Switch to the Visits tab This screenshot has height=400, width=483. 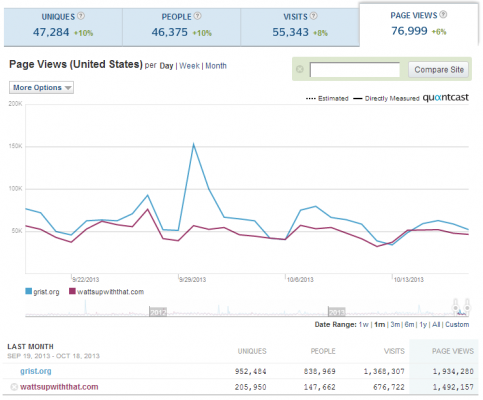(x=300, y=27)
